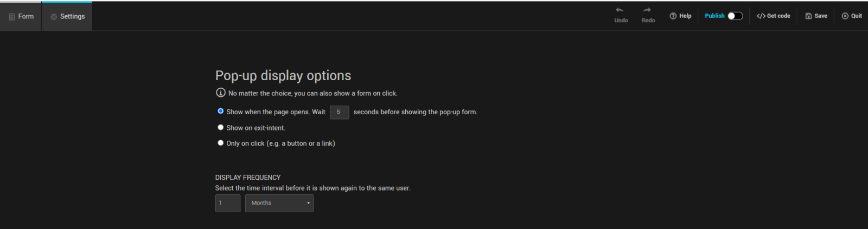This screenshot has width=868, height=229.
Task: Click the info icon beside the note
Action: click(221, 93)
